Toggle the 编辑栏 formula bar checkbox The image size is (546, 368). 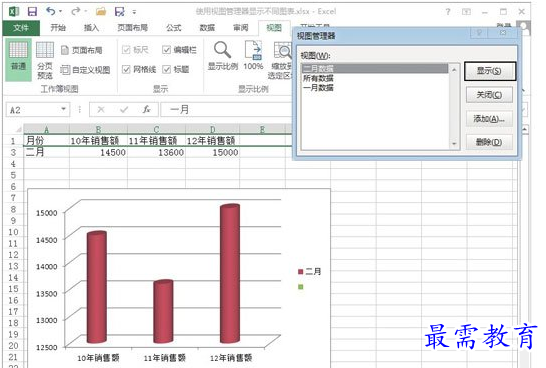pyautogui.click(x=166, y=50)
